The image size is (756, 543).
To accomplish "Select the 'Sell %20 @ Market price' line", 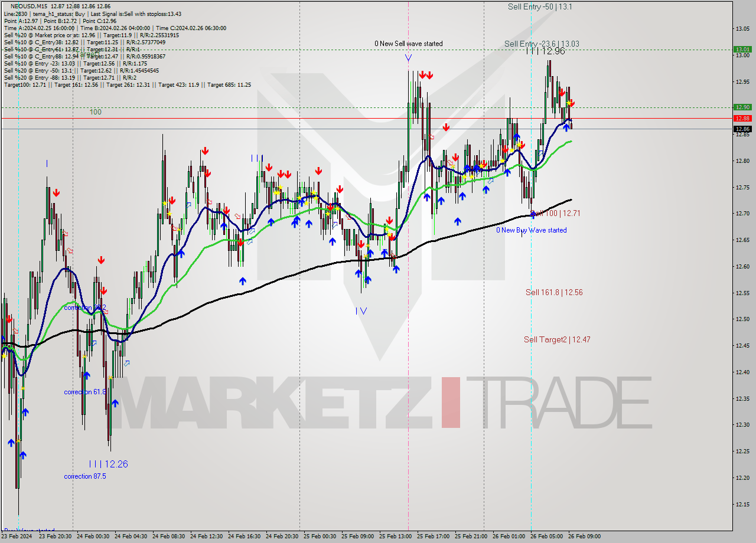I will [92, 35].
